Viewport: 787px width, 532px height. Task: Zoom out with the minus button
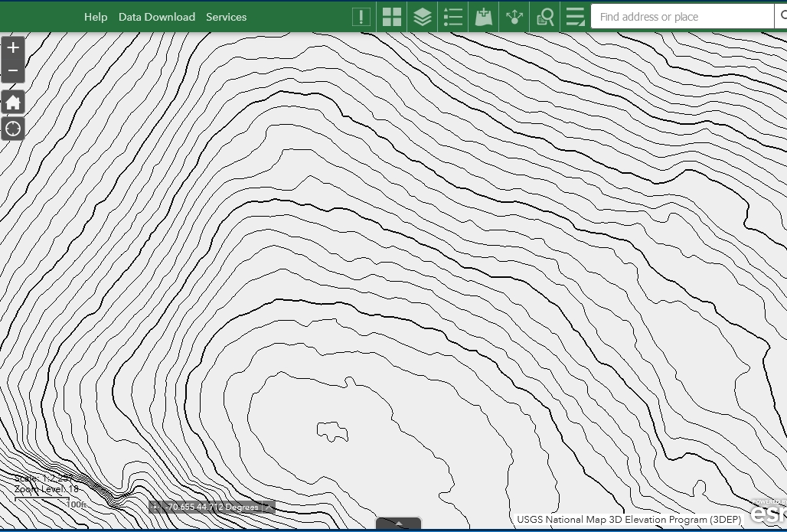click(x=13, y=71)
